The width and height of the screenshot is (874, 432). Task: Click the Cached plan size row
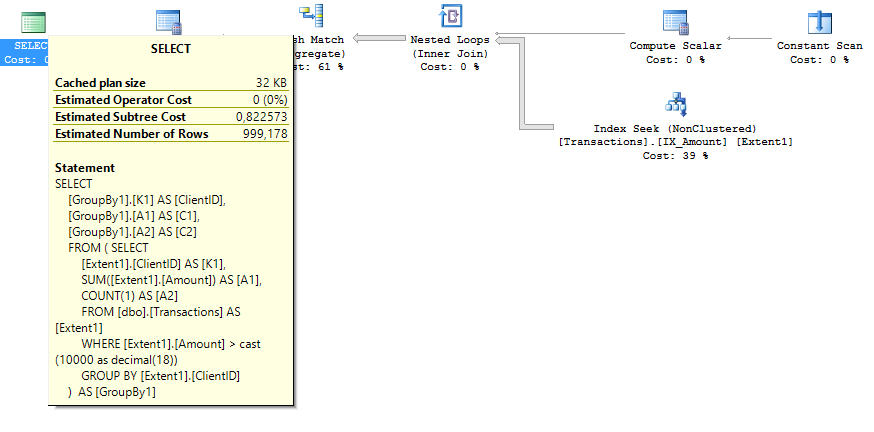(171, 83)
